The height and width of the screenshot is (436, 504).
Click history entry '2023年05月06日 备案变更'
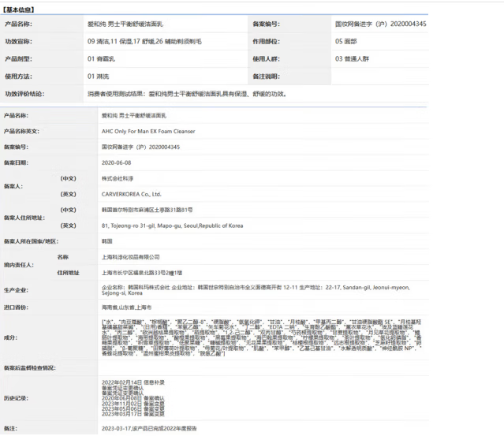[x=133, y=408]
